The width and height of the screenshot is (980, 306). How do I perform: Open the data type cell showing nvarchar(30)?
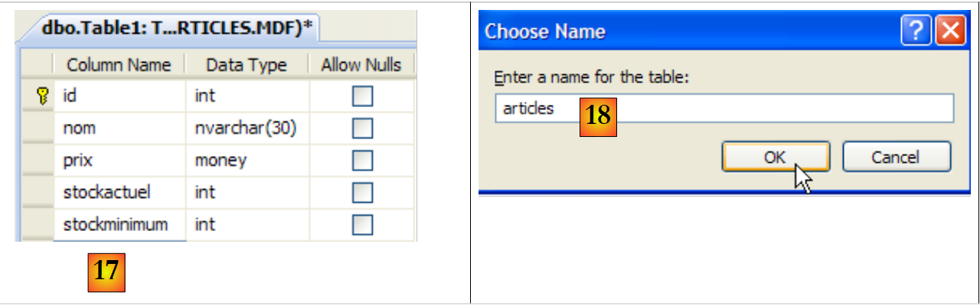click(246, 129)
